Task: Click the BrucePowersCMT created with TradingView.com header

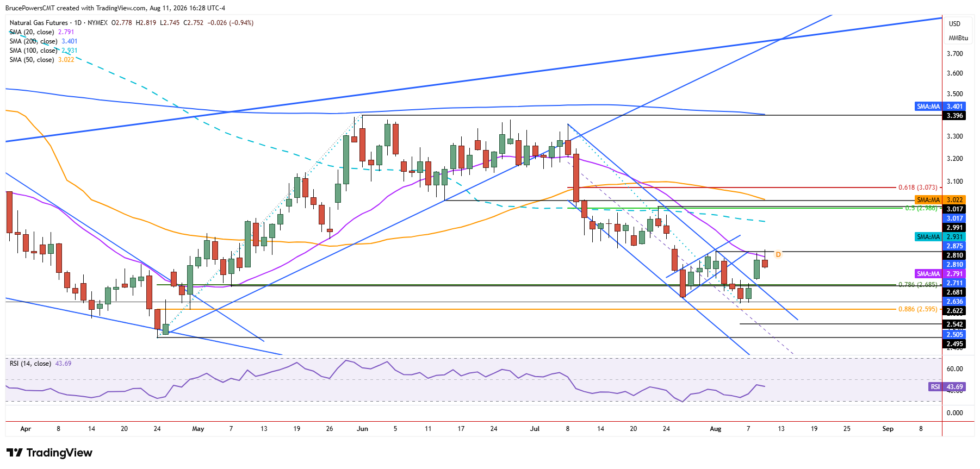Action: coord(115,8)
